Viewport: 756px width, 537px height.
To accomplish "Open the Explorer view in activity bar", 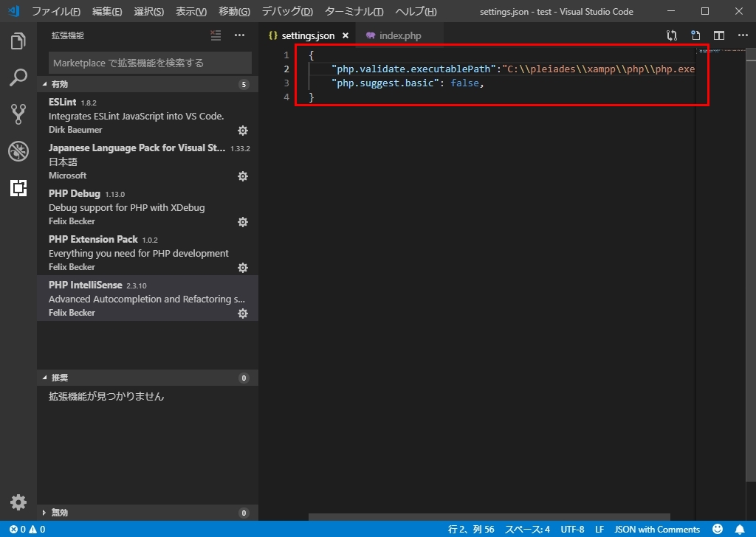I will (x=18, y=41).
